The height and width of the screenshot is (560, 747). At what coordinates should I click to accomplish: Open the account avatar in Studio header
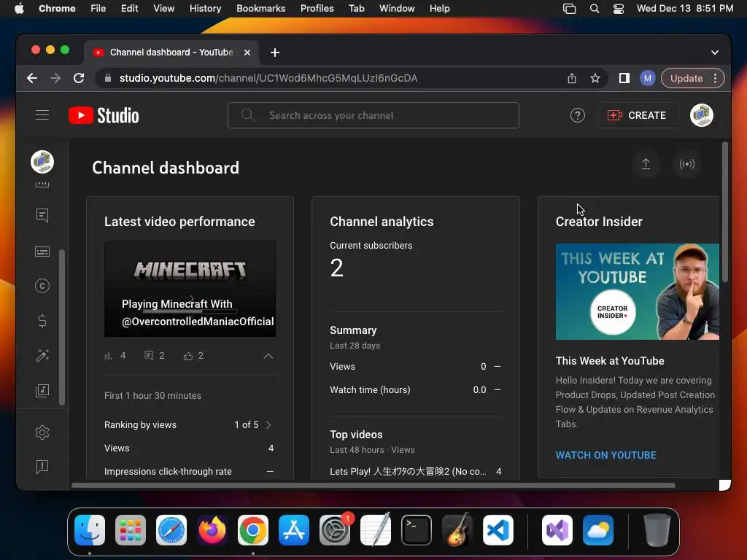coord(701,115)
